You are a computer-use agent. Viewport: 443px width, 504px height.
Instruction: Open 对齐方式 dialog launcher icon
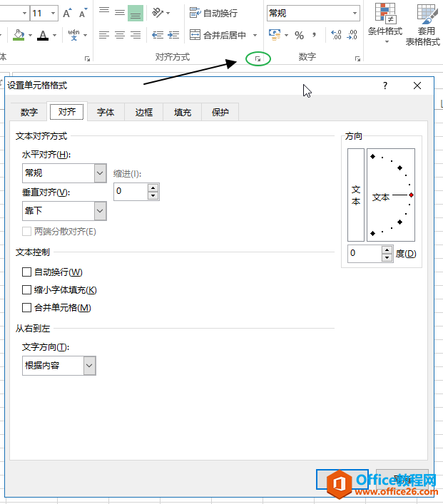(x=258, y=59)
